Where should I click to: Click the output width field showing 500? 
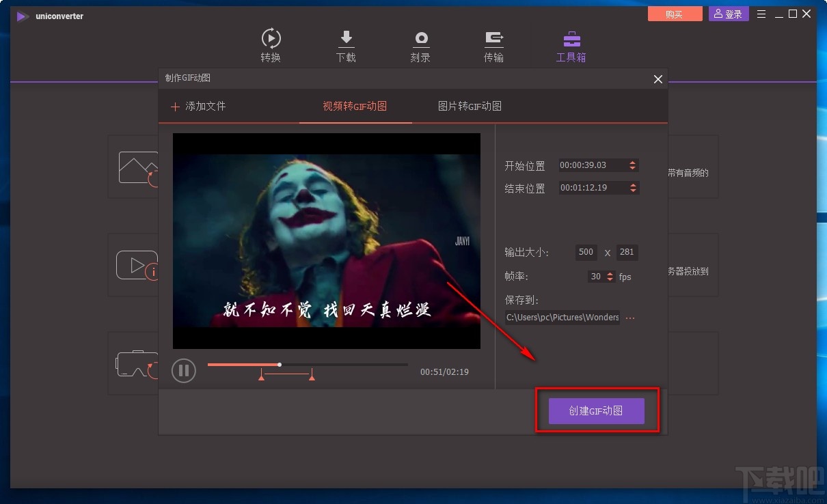point(586,252)
